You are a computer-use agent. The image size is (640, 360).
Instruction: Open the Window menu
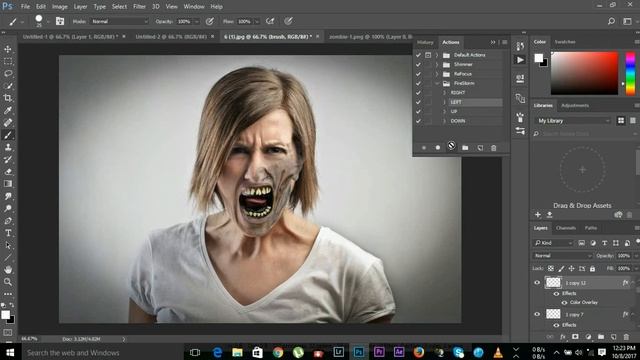click(194, 7)
